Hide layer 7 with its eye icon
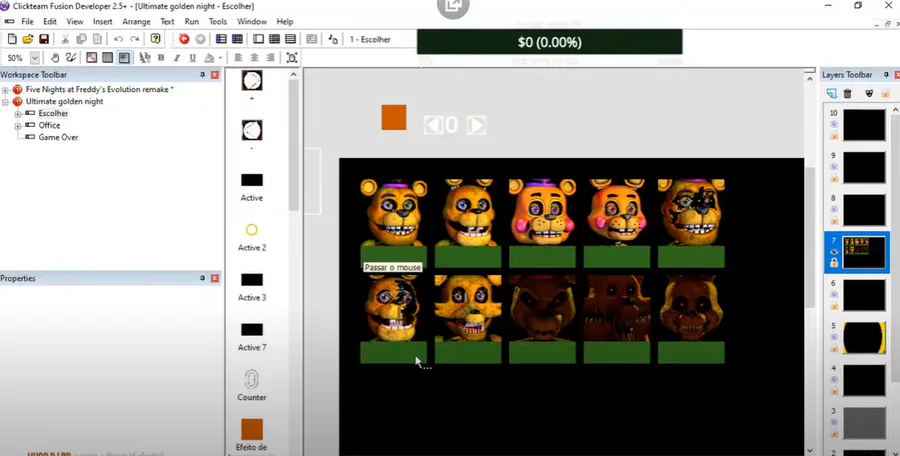 pyautogui.click(x=834, y=252)
